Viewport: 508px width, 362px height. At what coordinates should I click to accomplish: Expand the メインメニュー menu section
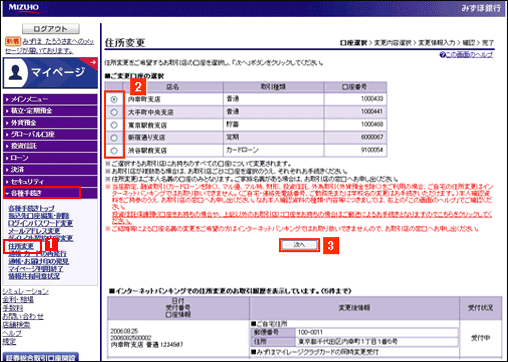coord(50,99)
